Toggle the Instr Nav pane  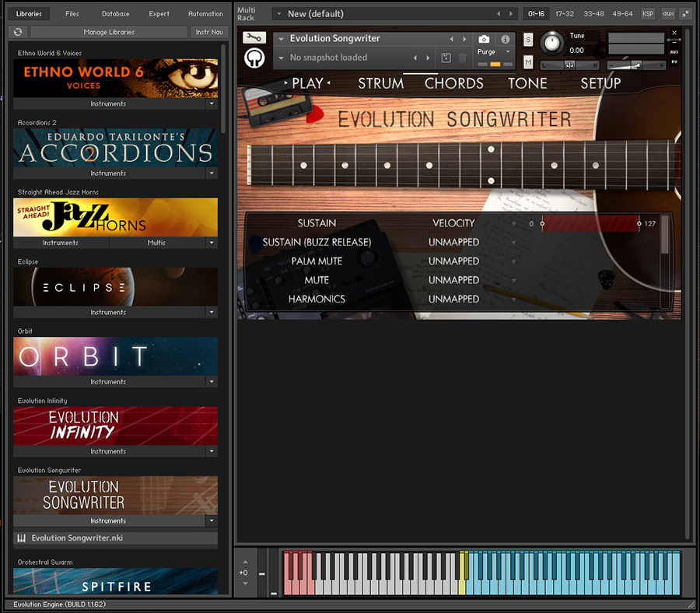209,32
